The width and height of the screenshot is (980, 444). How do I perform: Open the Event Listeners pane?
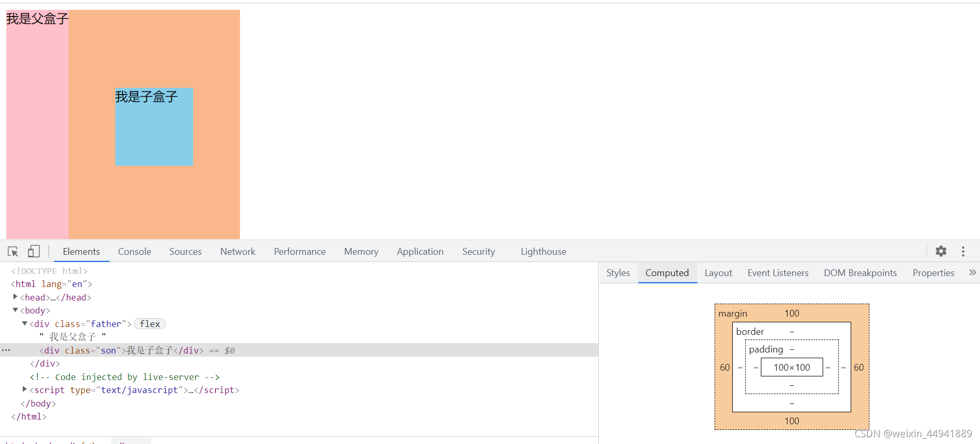click(778, 273)
